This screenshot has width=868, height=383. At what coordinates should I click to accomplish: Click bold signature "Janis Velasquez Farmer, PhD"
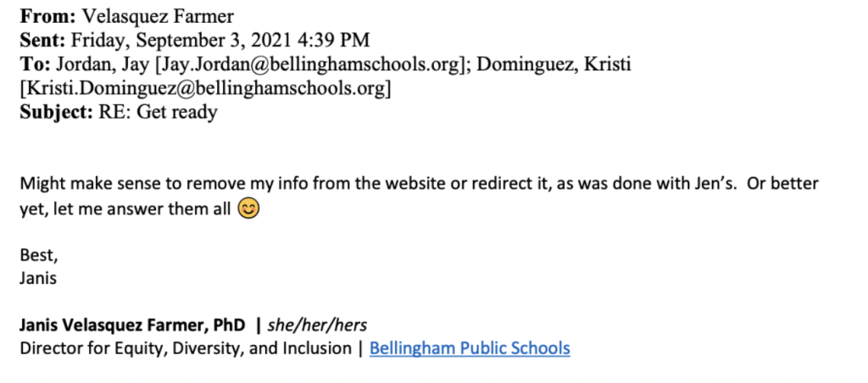[132, 325]
